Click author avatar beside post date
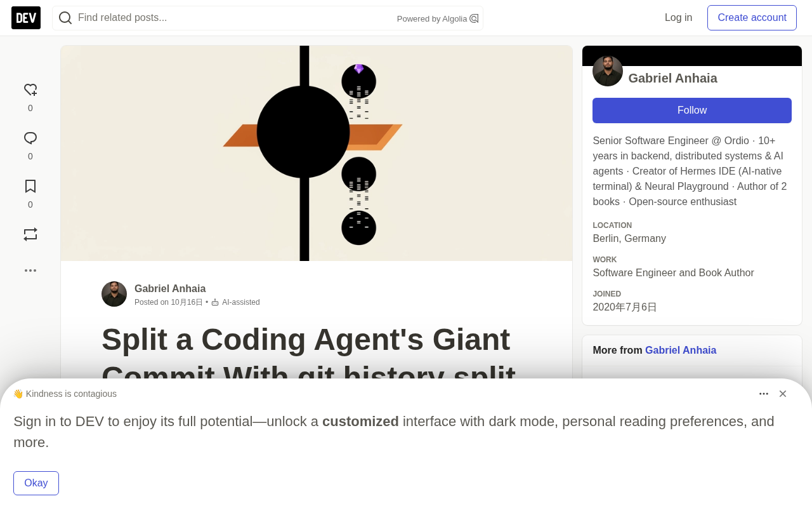 [x=114, y=294]
